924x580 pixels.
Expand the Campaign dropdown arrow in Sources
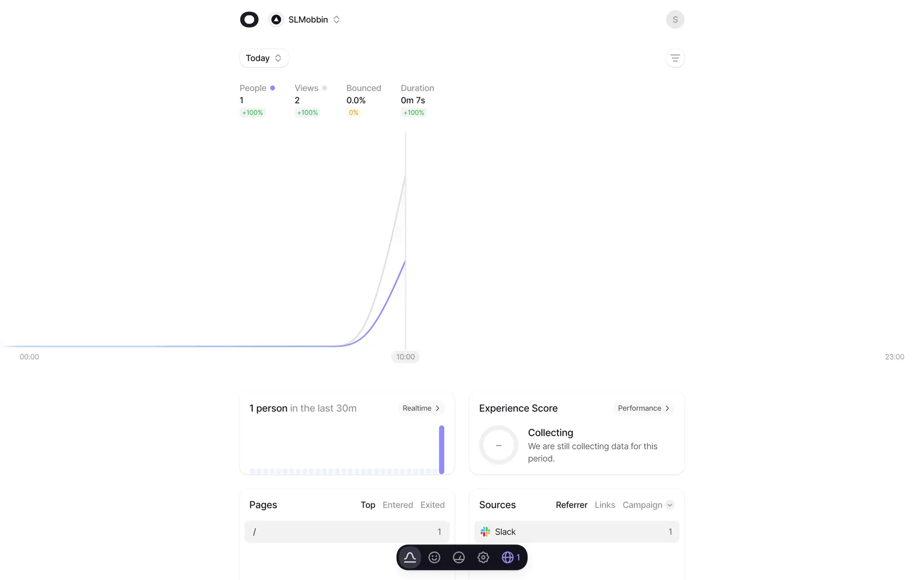(x=669, y=505)
